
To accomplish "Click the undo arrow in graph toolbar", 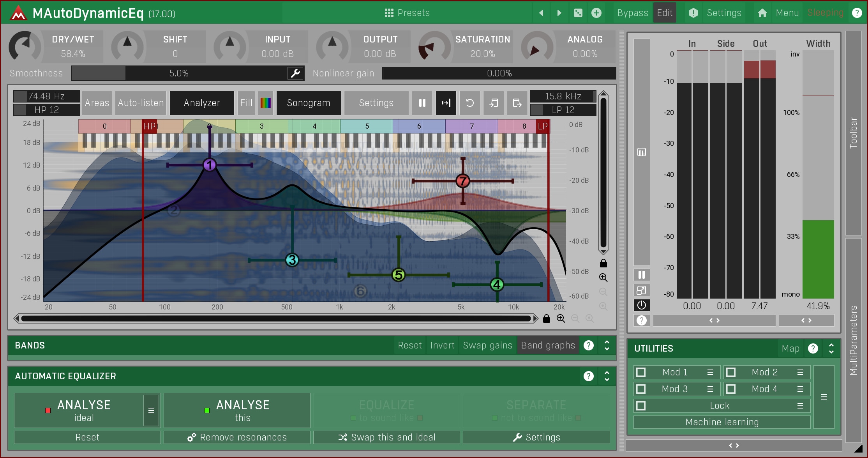I will (470, 103).
